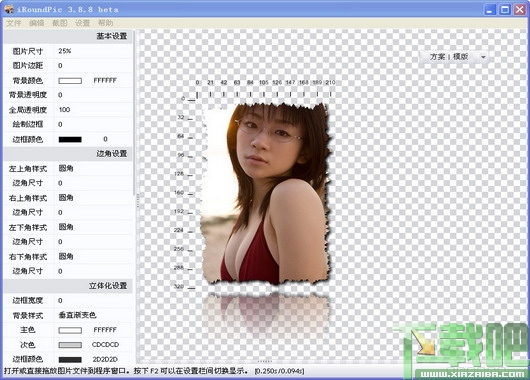Minimize the iRoundPic window
The height and width of the screenshot is (380, 530).
(x=490, y=9)
